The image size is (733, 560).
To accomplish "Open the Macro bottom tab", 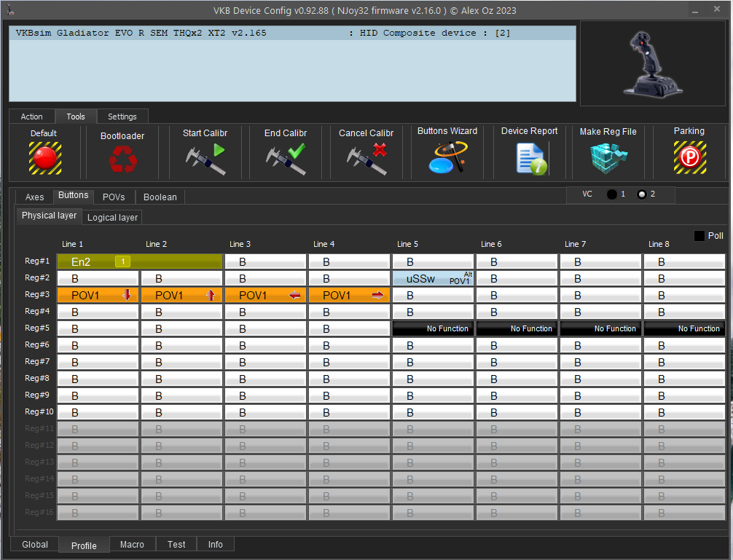I will click(132, 545).
